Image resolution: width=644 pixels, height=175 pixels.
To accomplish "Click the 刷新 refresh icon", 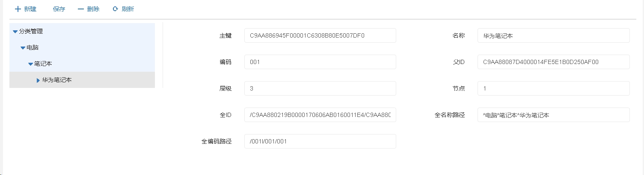I will [115, 9].
